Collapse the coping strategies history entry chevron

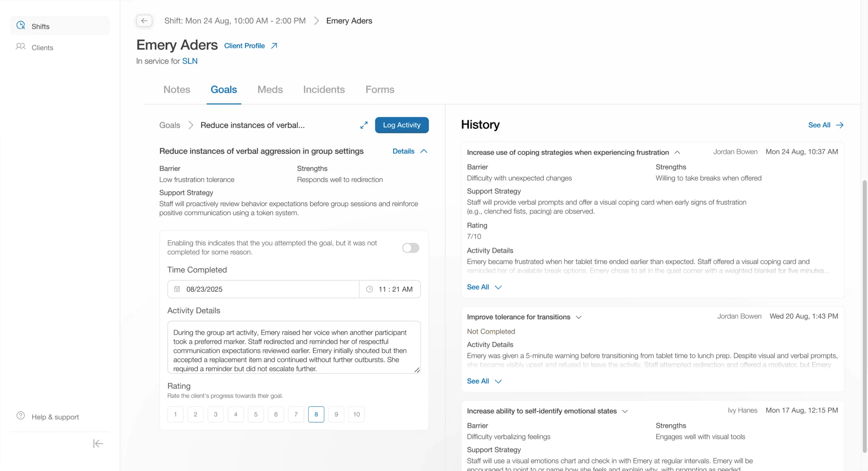coord(677,153)
